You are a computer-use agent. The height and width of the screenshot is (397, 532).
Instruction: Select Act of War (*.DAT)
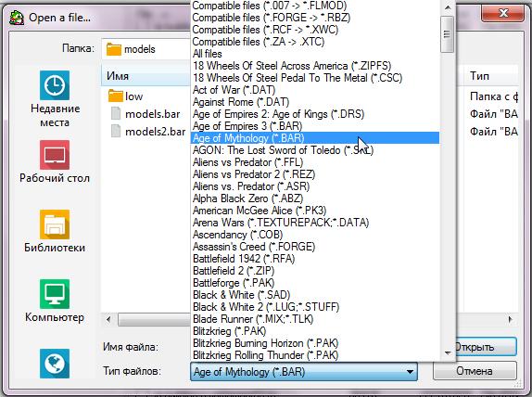click(x=315, y=90)
